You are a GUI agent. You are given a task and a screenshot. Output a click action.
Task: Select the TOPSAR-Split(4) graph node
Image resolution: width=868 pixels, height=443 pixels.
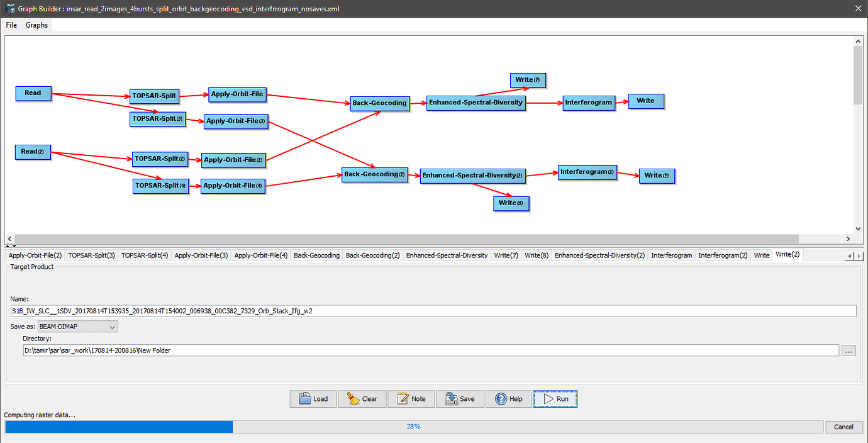click(160, 186)
